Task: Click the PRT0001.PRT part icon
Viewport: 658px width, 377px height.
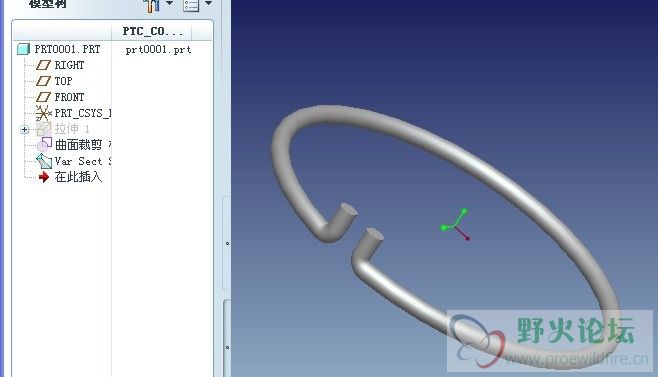Action: coord(24,49)
